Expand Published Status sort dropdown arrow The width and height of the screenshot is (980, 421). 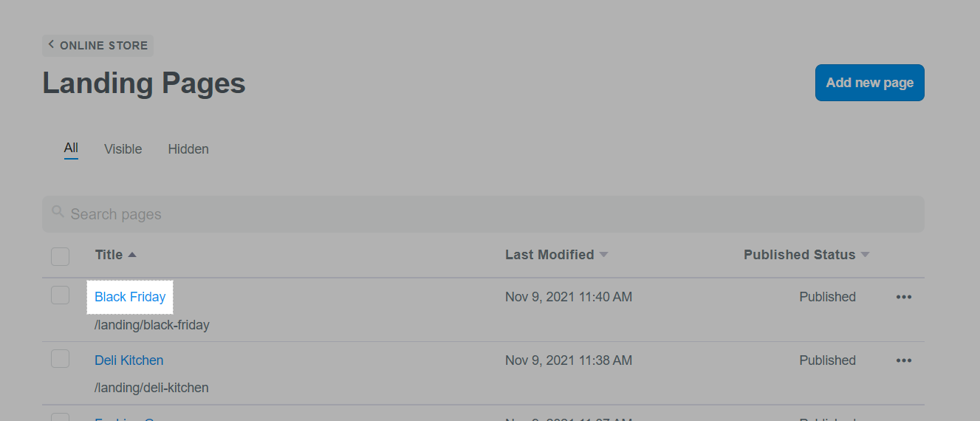point(865,255)
